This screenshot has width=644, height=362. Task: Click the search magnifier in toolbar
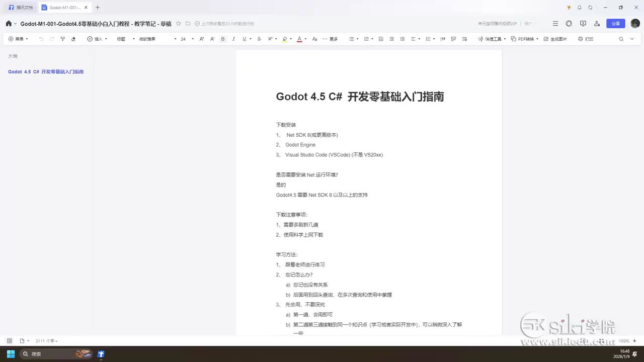[621, 39]
